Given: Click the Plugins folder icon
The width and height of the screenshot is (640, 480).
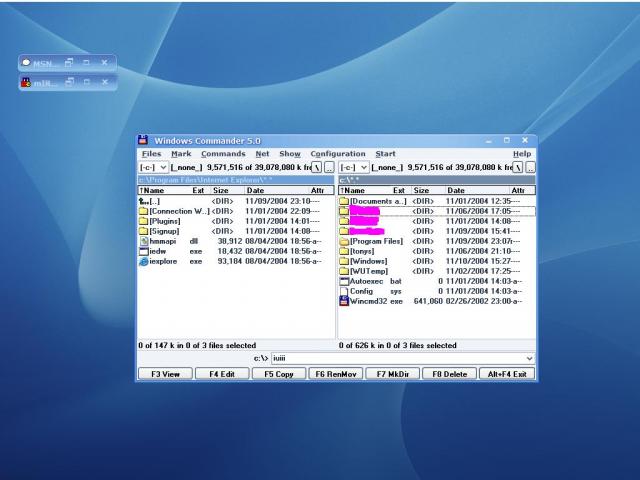Looking at the screenshot, I should click(x=143, y=221).
